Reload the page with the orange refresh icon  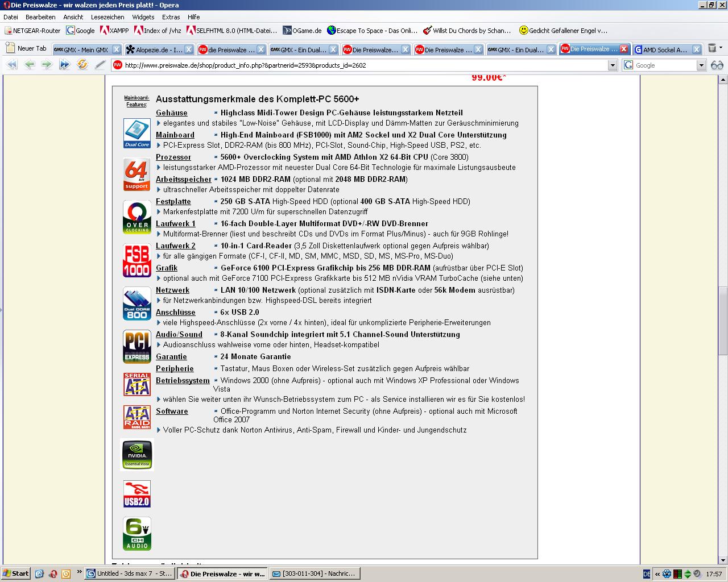(x=82, y=65)
